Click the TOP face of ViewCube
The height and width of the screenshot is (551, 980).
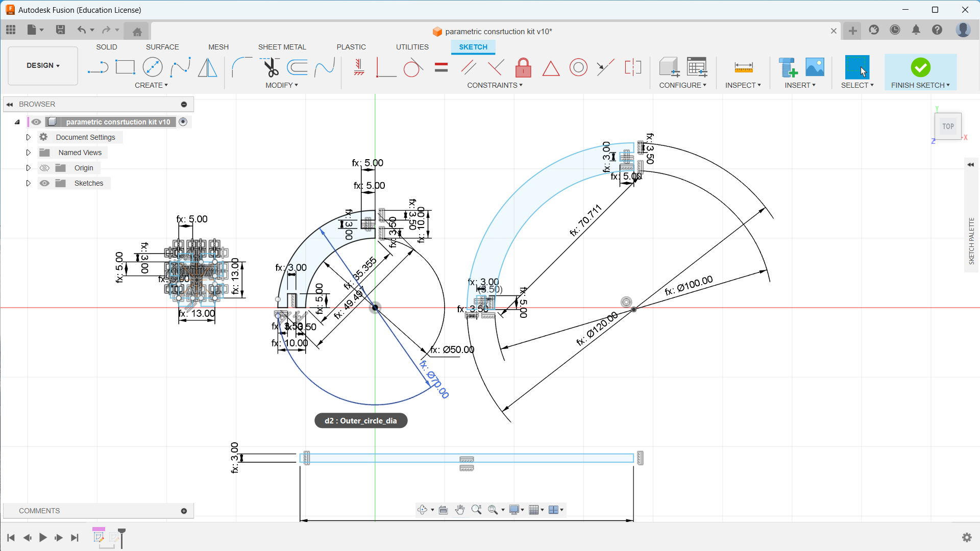948,127
